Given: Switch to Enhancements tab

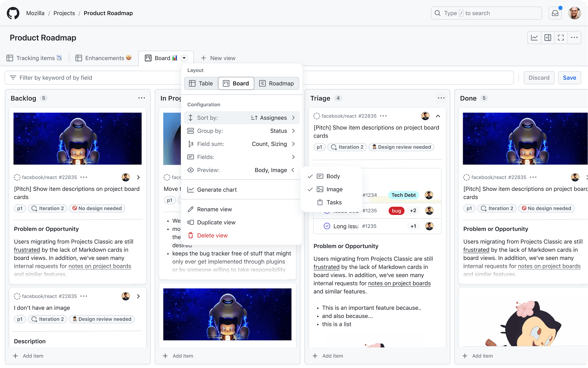Looking at the screenshot, I should point(104,58).
